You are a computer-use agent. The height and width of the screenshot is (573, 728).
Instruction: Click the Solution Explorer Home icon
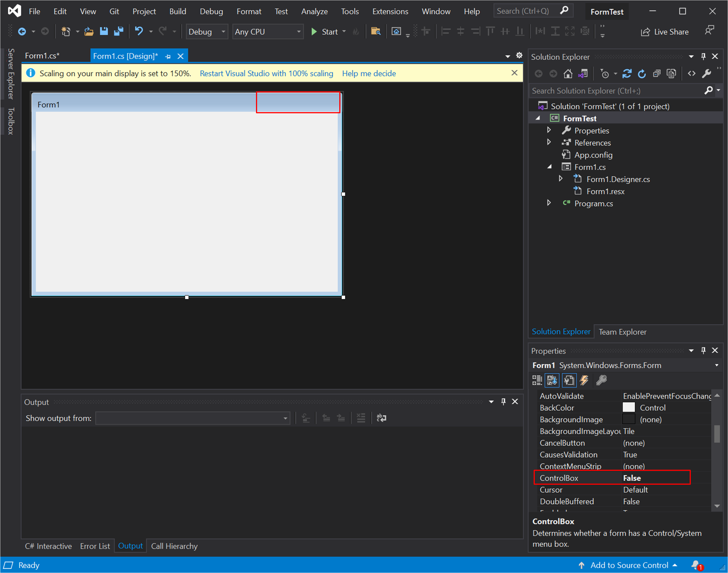click(x=568, y=74)
